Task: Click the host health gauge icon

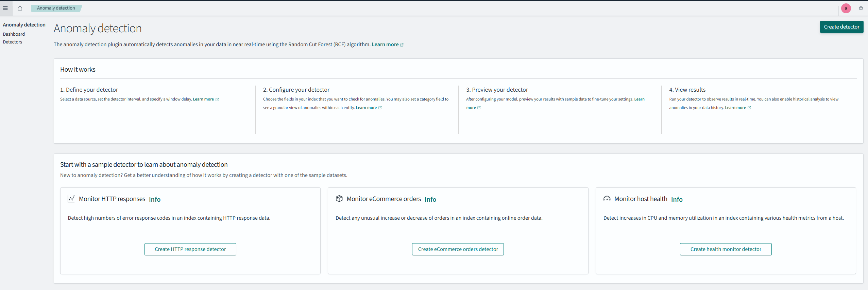Action: [x=607, y=199]
